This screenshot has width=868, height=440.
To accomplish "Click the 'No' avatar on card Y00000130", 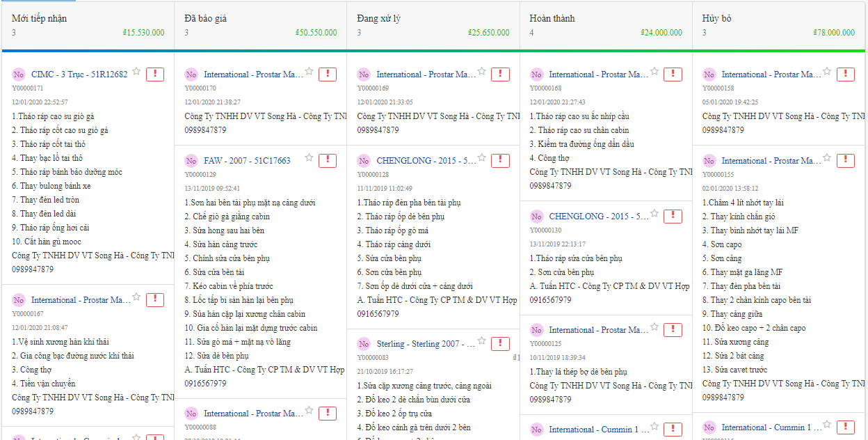I will (x=536, y=217).
